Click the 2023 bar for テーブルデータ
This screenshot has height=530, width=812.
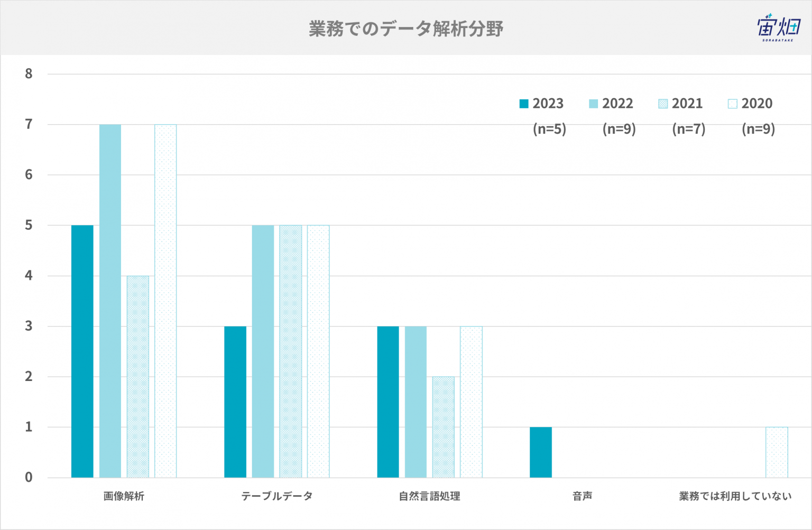click(x=235, y=402)
